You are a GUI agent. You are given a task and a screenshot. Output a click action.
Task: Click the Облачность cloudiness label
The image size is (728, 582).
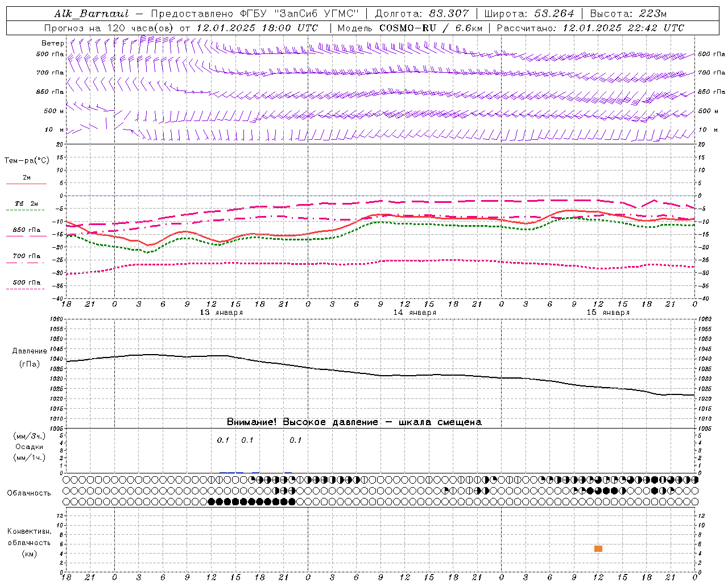(29, 493)
